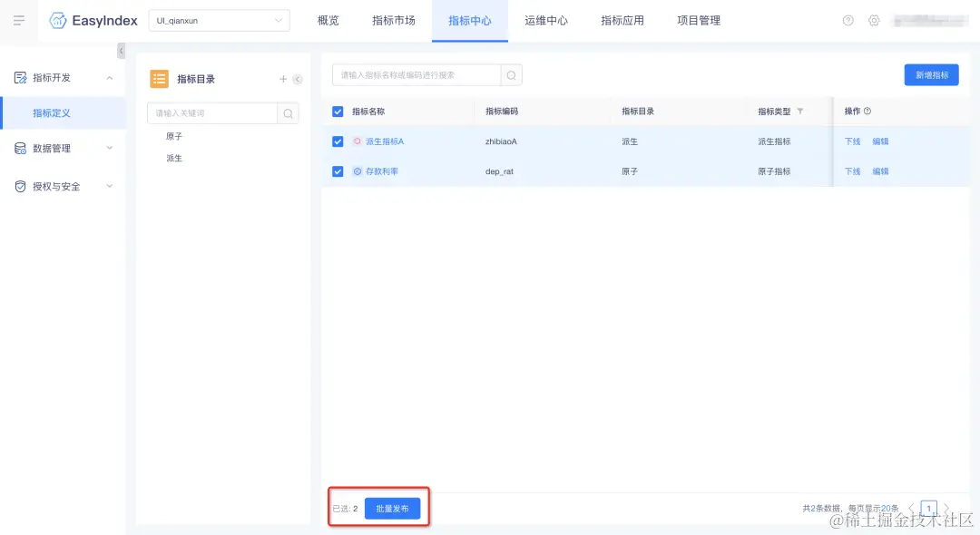
Task: Click the dep_rat code cell
Action: coord(499,171)
